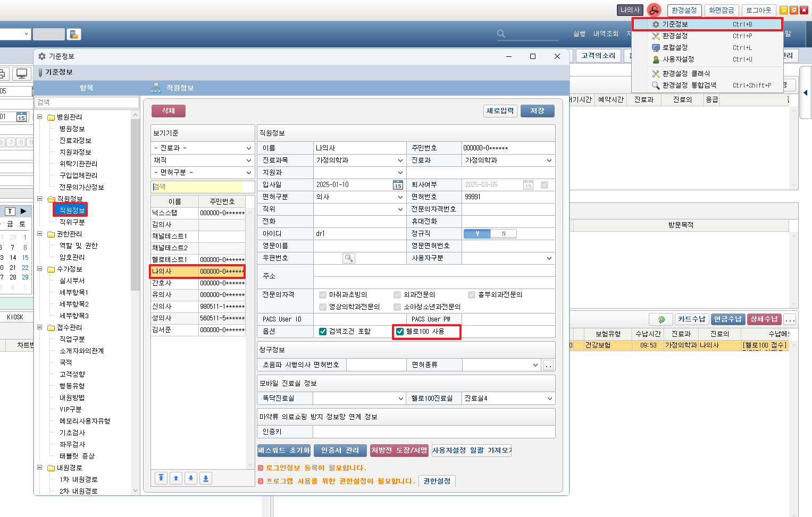Toggle the 검색조건 포함 checkbox
The image size is (812, 517).
(x=323, y=332)
